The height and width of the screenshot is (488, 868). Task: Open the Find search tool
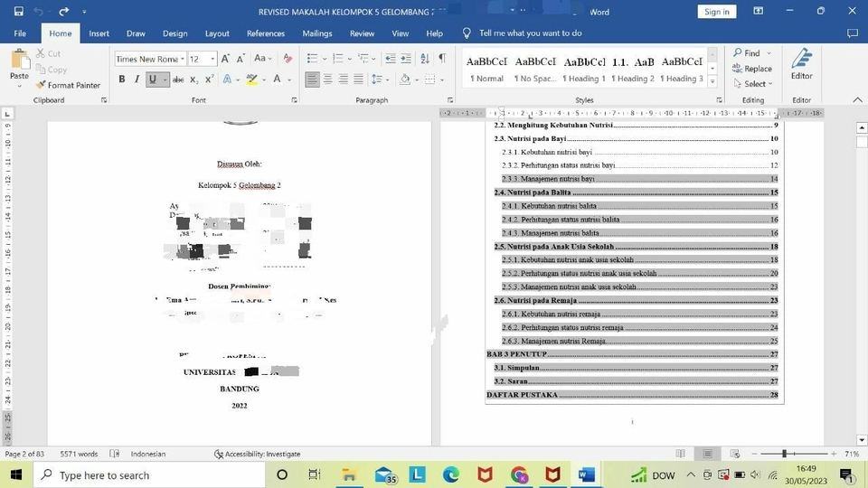[746, 53]
